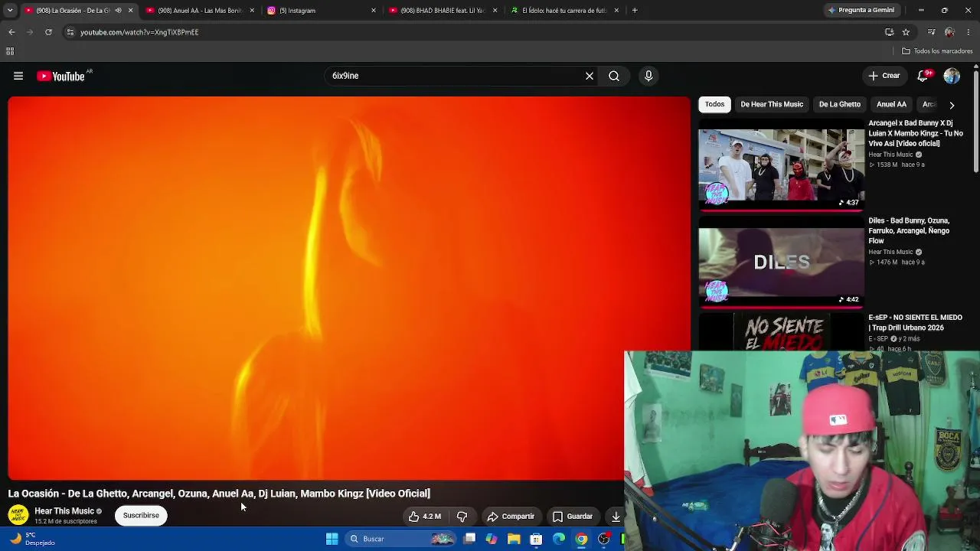The width and height of the screenshot is (980, 551).
Task: Download the video with the arrow icon
Action: tap(616, 517)
